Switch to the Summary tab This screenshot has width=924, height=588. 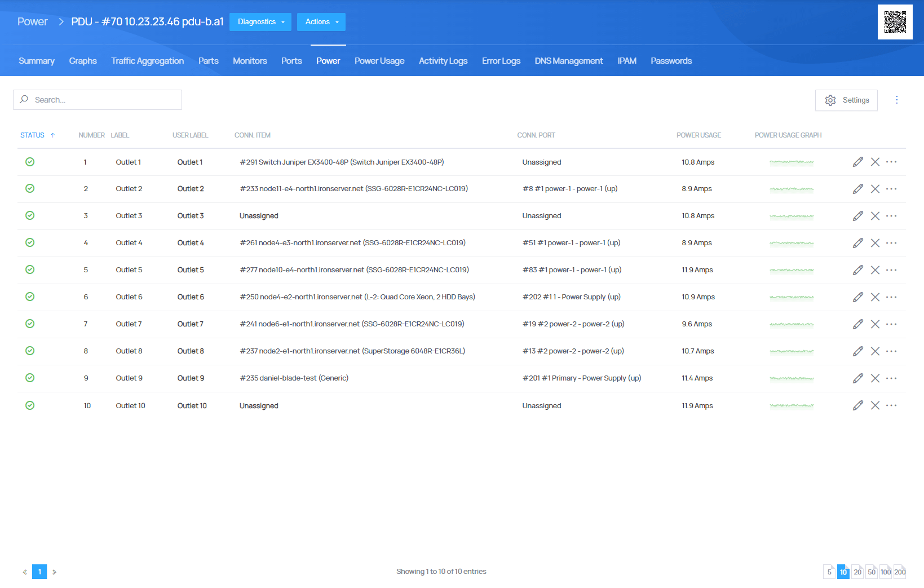coord(37,61)
